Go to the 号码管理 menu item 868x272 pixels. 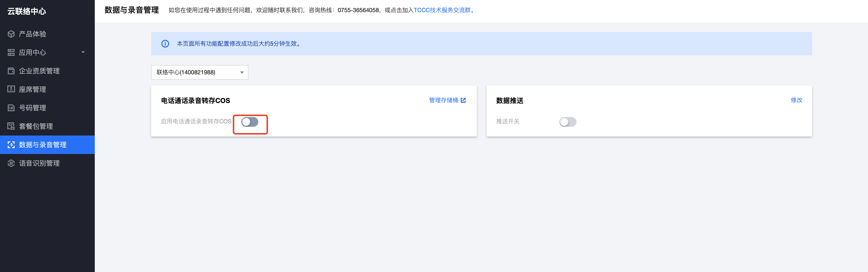pos(32,108)
